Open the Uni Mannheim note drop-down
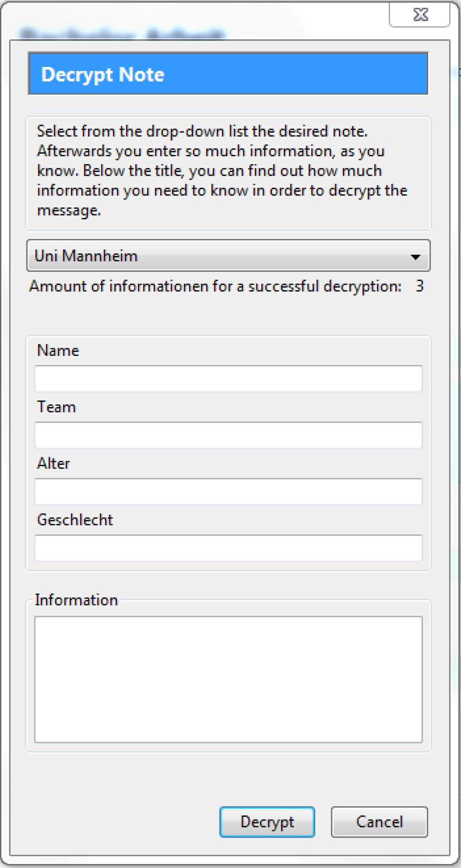Image resolution: width=461 pixels, height=868 pixels. click(219, 256)
